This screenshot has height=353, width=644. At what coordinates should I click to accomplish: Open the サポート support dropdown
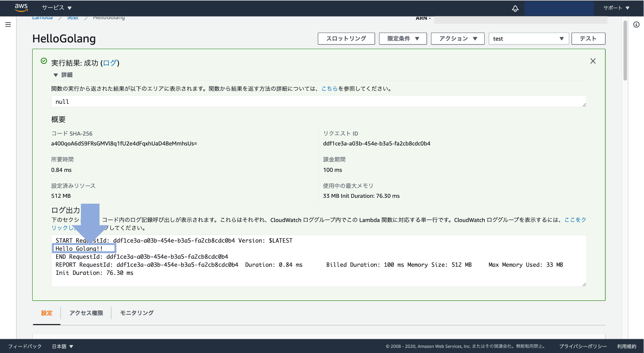click(616, 8)
